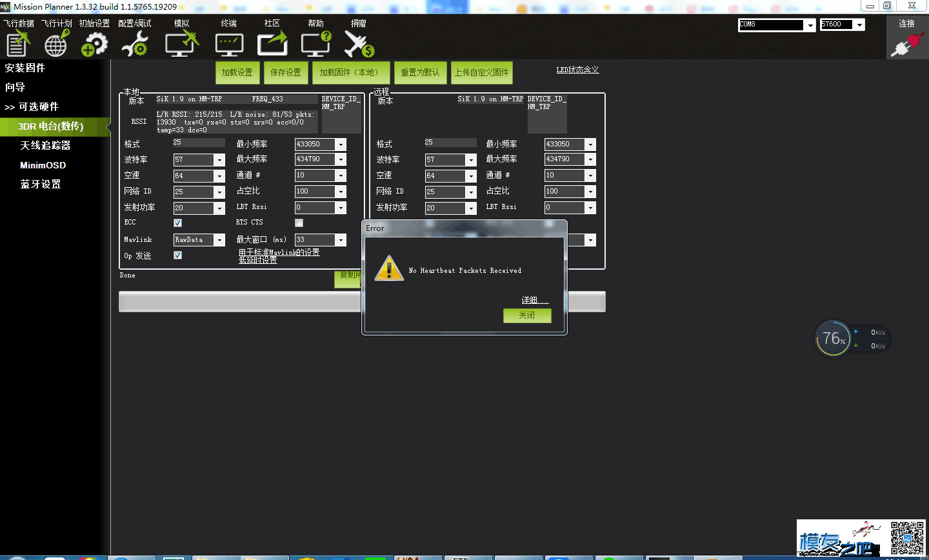
Task: Open the 57600 baud rate dropdown
Action: pos(859,25)
